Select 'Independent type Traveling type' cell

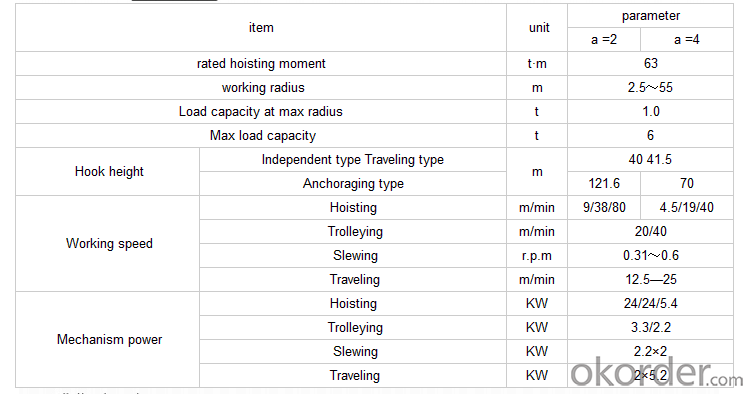(x=353, y=159)
